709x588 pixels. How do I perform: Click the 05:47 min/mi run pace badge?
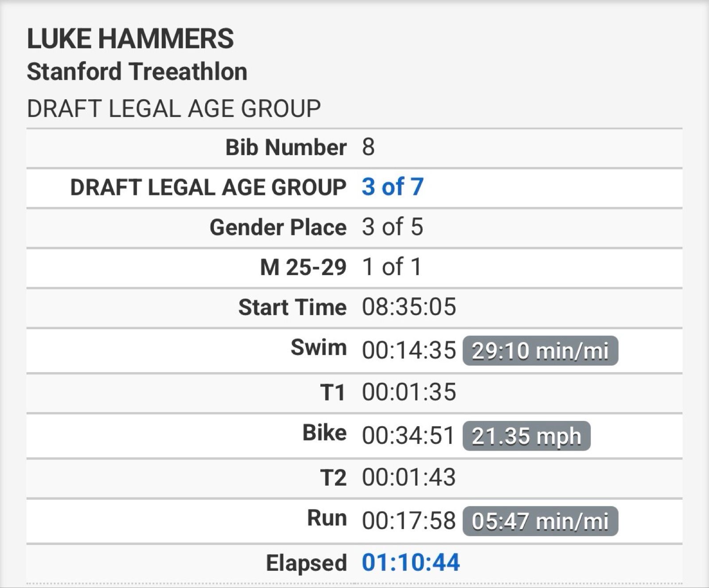(x=540, y=522)
